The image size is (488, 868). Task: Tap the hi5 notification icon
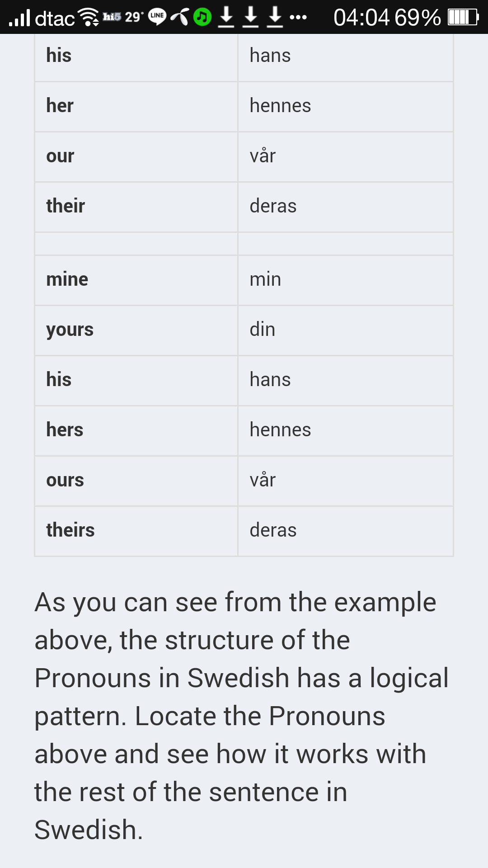click(112, 17)
